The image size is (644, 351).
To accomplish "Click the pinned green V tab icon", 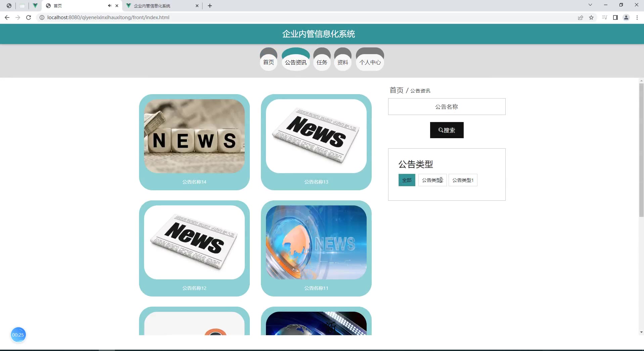I will (35, 6).
